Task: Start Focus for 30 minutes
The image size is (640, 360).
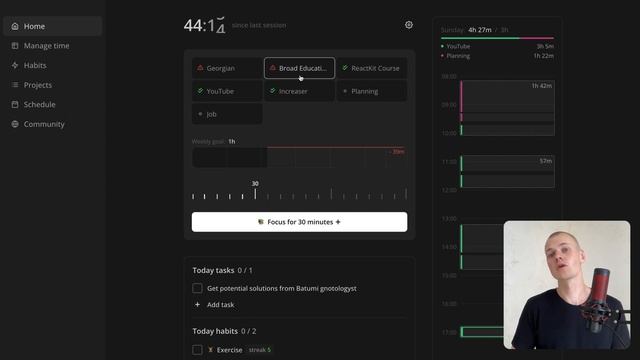Action: 299,222
